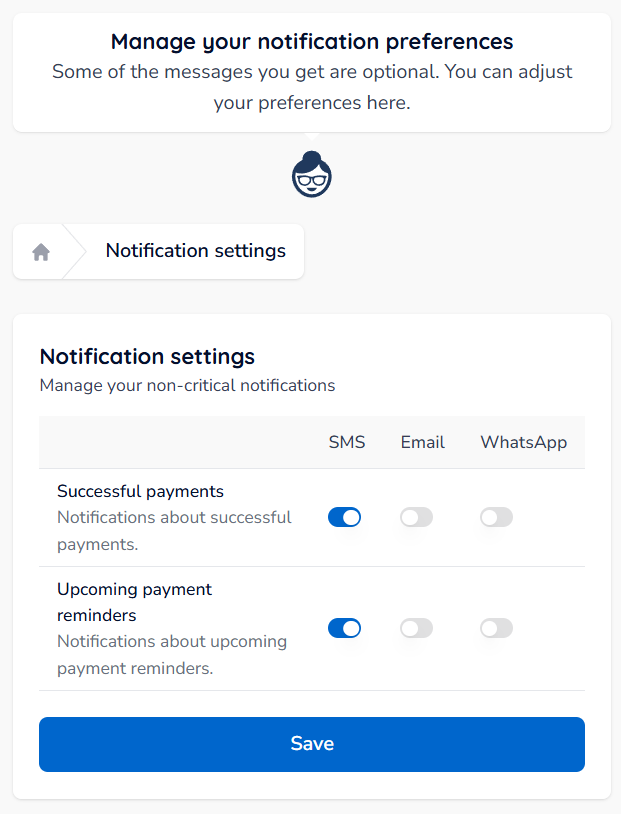Click the SMS column header
Viewport: 621px width, 814px height.
(347, 442)
